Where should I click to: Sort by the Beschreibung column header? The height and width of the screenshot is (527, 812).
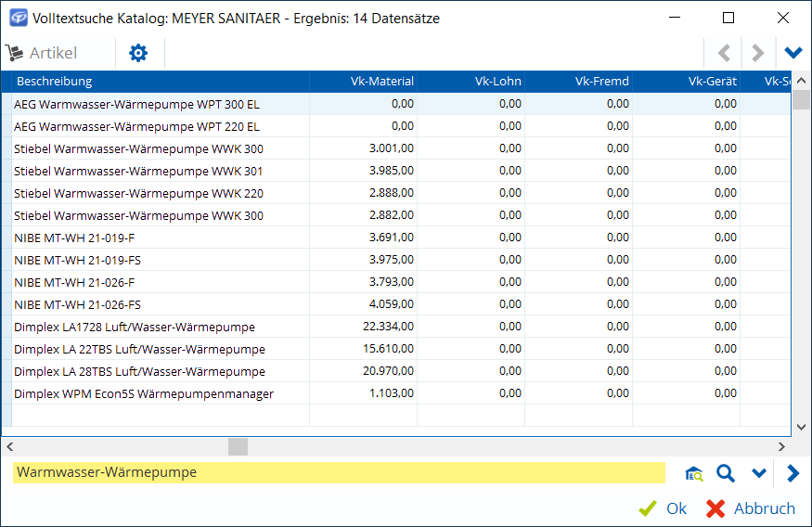161,82
